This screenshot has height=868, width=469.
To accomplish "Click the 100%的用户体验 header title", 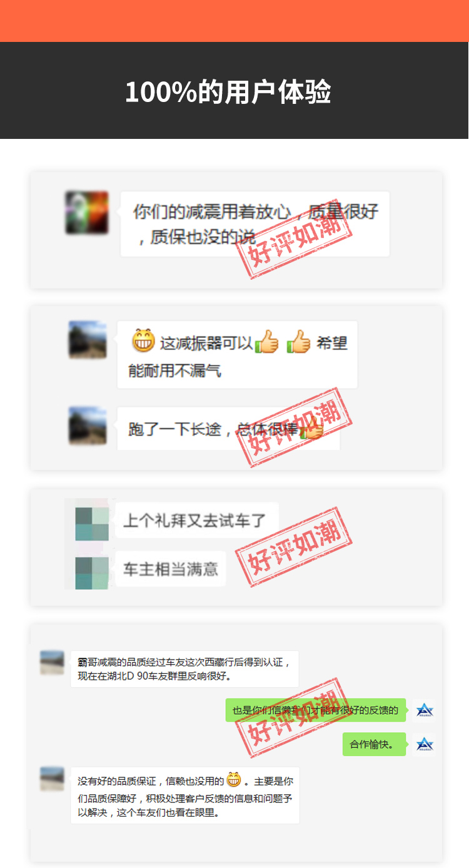I will pos(228,92).
